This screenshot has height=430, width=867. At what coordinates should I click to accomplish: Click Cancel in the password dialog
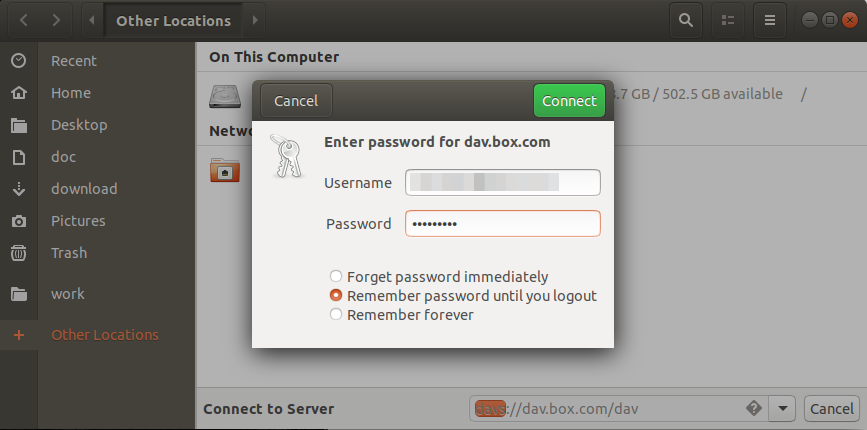[296, 101]
